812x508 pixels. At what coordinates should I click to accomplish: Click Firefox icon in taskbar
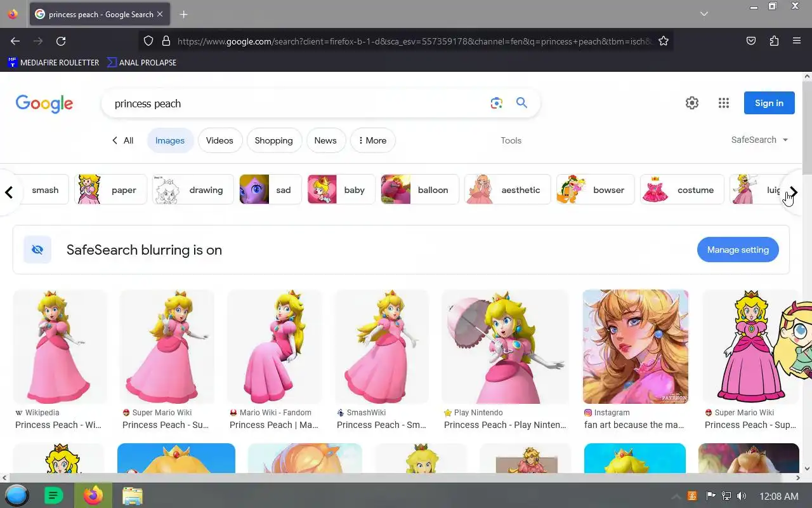click(x=93, y=495)
